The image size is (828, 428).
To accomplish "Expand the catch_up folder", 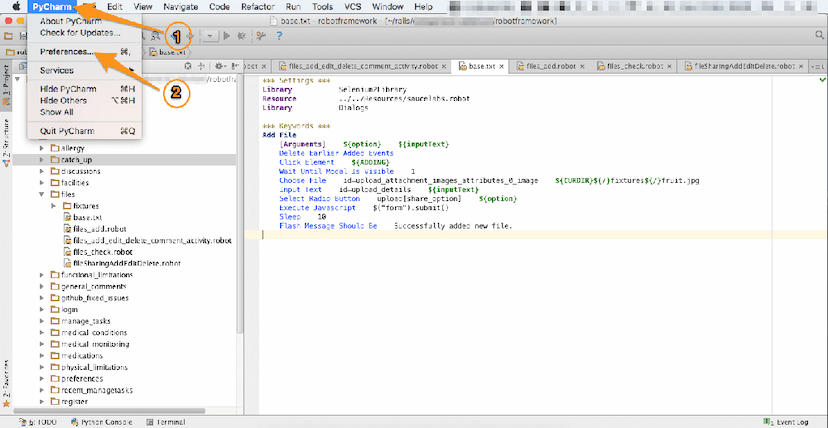I will point(42,160).
